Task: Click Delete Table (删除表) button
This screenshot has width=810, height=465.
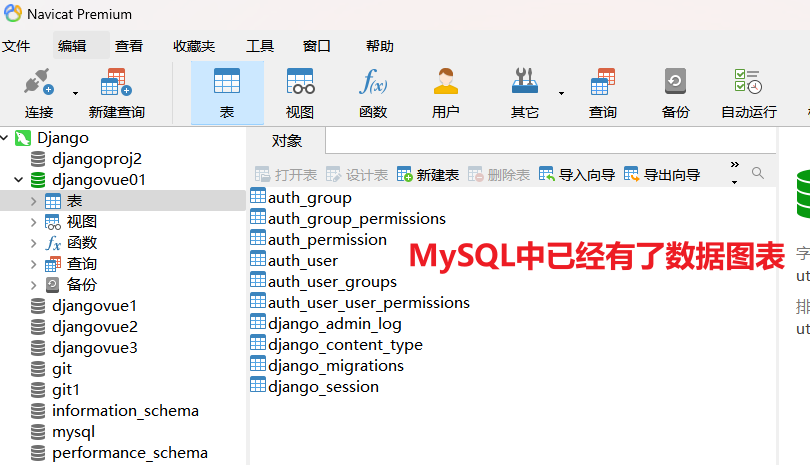Action: (499, 175)
